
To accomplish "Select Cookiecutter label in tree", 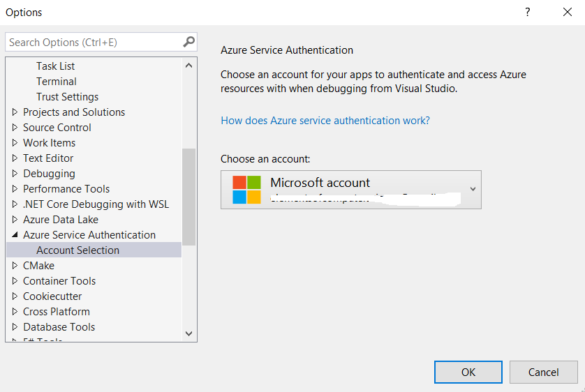I will (52, 296).
